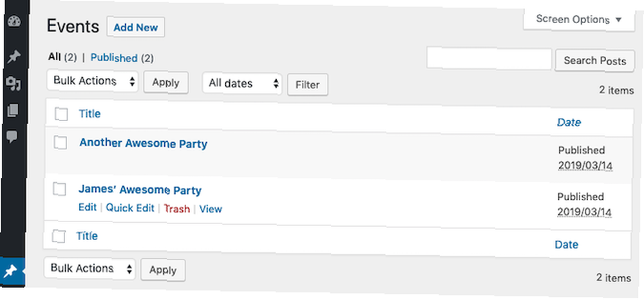Switch to the All events view
Image resolution: width=644 pixels, height=300 pixels.
[54, 57]
